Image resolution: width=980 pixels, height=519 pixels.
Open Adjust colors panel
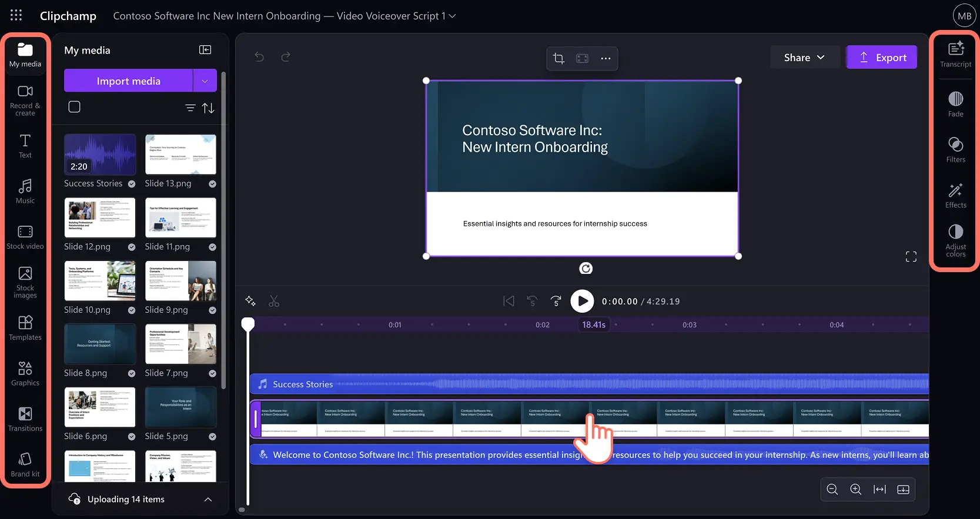(x=955, y=240)
